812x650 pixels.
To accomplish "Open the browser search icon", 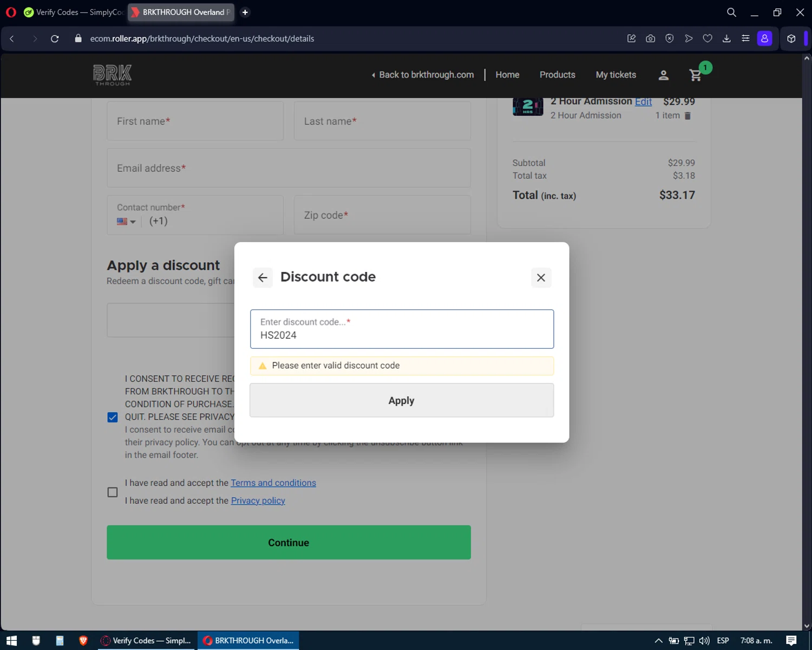I will point(731,12).
